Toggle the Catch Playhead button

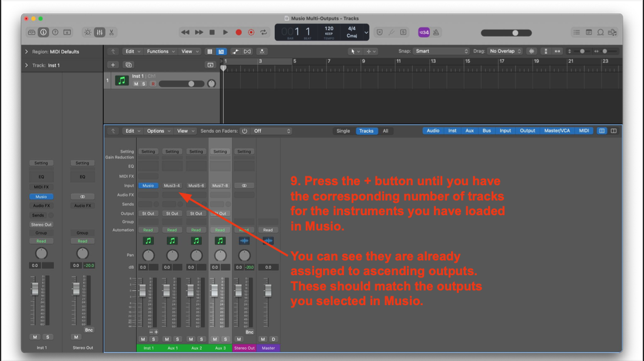click(x=262, y=51)
